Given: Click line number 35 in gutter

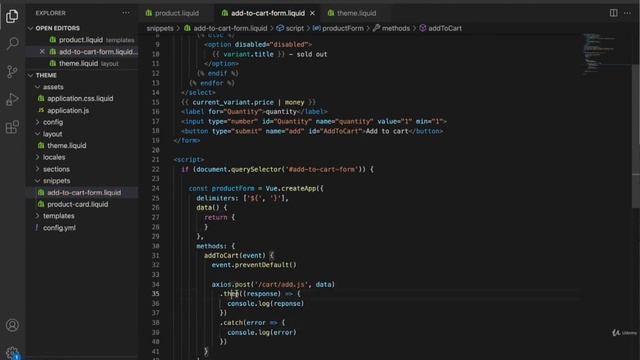Looking at the screenshot, I should coord(155,294).
